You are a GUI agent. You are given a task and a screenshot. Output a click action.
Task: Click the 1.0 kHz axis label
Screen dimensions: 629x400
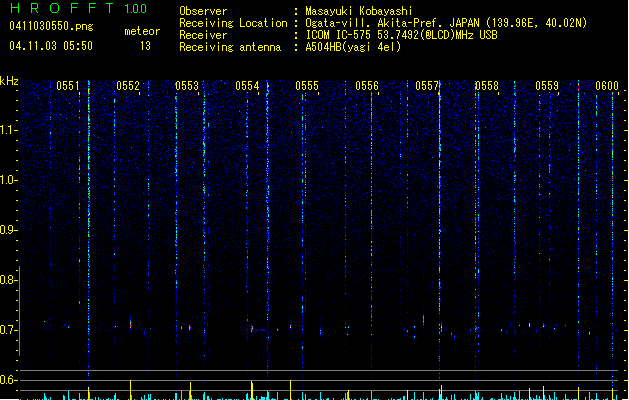[x=8, y=180]
